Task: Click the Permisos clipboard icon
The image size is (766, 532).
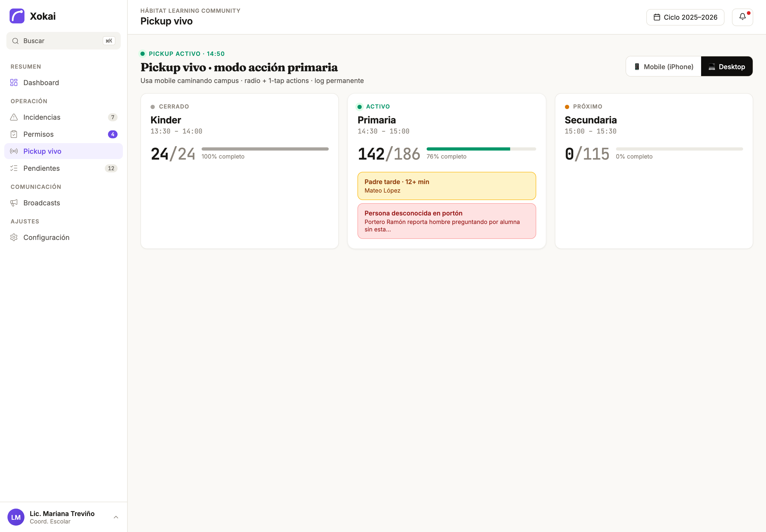Action: [x=14, y=134]
